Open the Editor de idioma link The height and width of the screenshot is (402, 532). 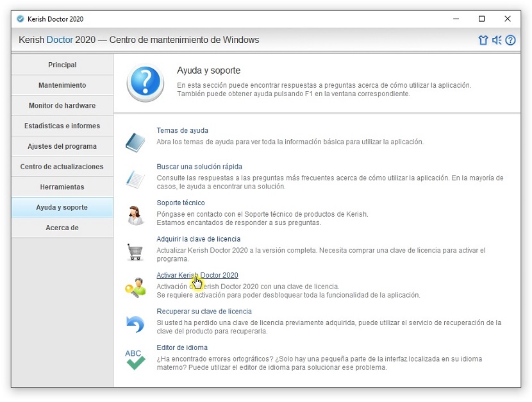(182, 348)
